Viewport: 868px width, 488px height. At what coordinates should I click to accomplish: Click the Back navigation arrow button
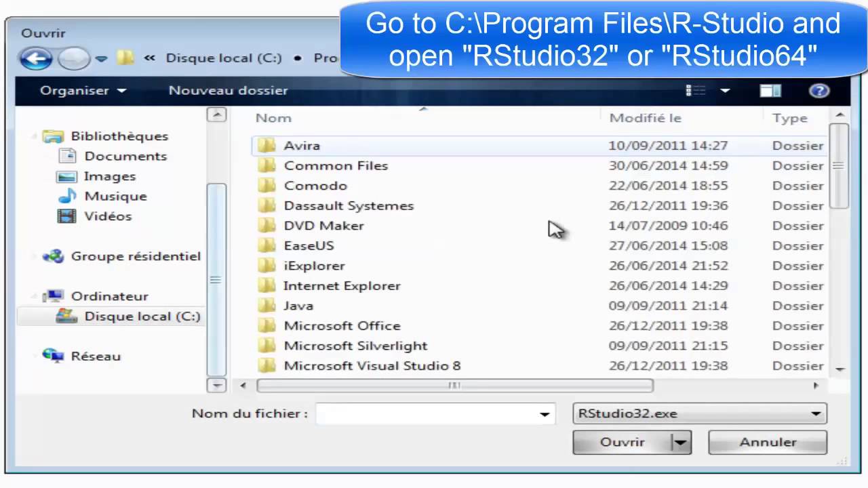[35, 58]
